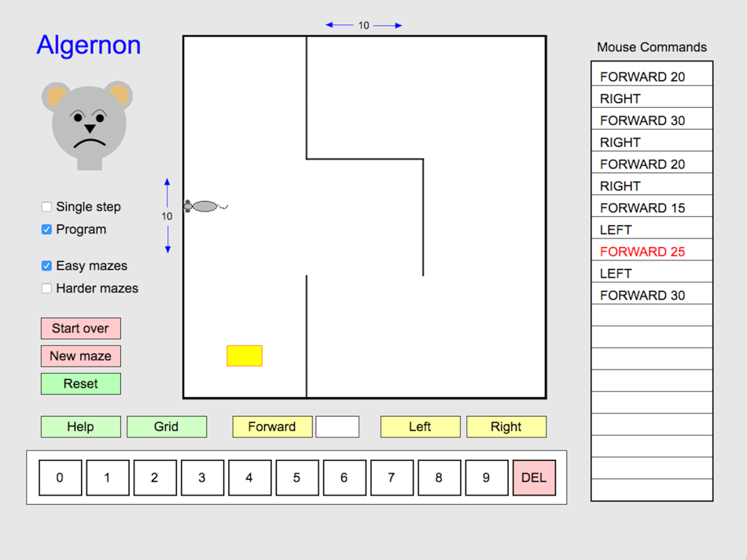Generate a New maze
Image resolution: width=747 pixels, height=560 pixels.
tap(80, 356)
